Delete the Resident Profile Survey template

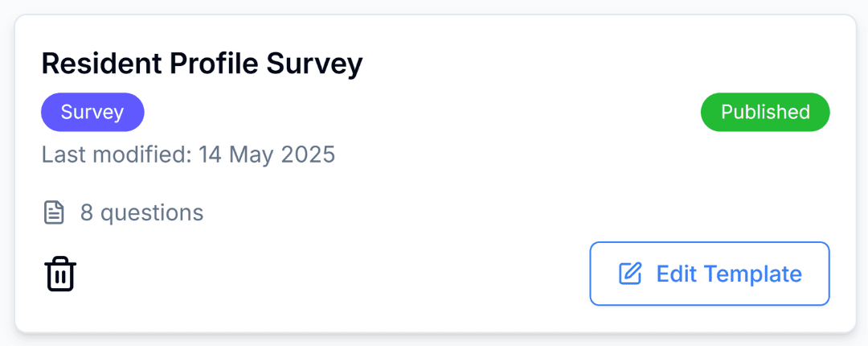pos(60,274)
